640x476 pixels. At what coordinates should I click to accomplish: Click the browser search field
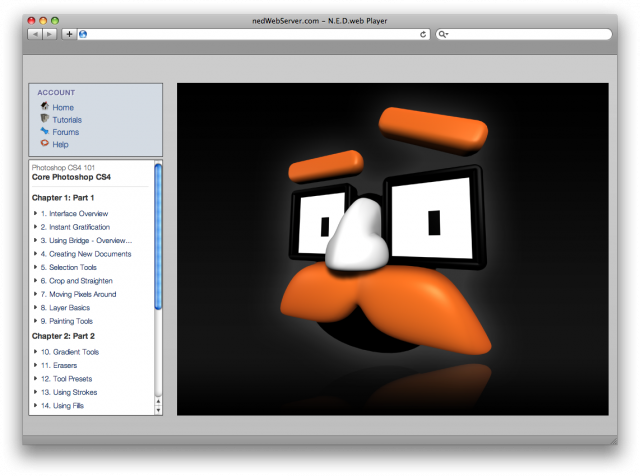[x=524, y=34]
